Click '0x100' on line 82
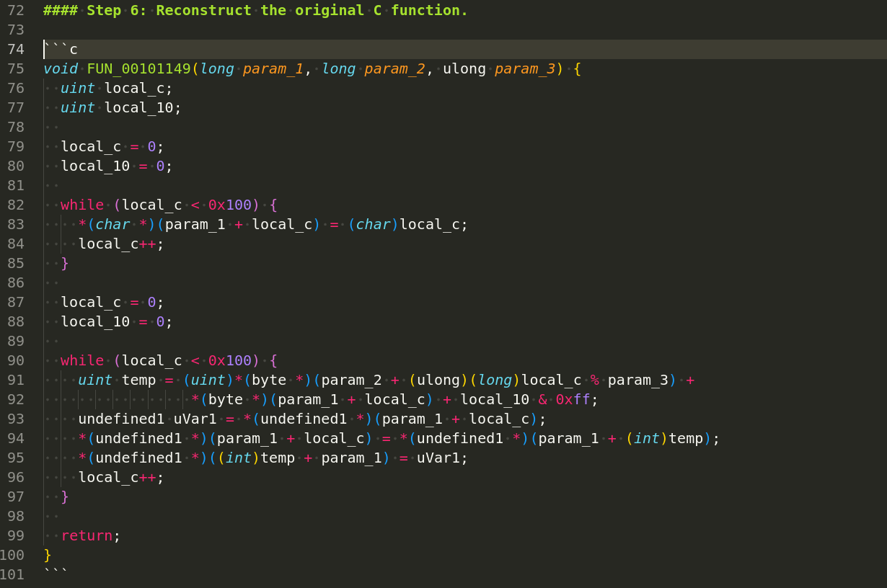This screenshot has height=588, width=887. click(230, 205)
